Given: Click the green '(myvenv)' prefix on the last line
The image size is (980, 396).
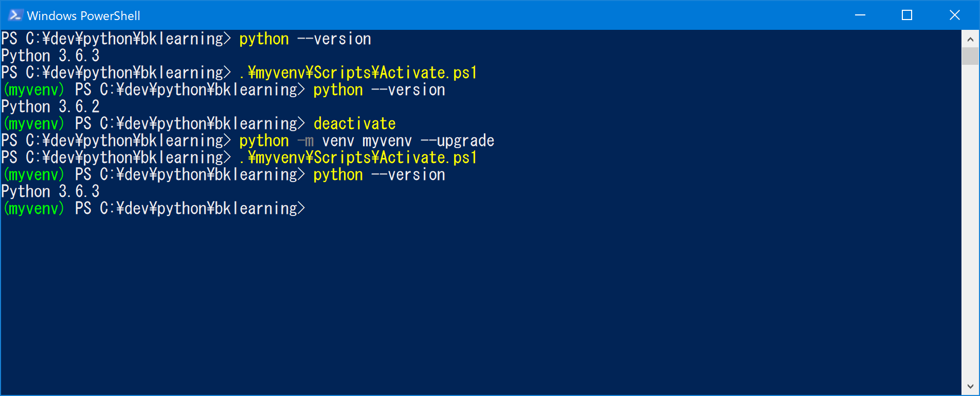Looking at the screenshot, I should pyautogui.click(x=33, y=208).
